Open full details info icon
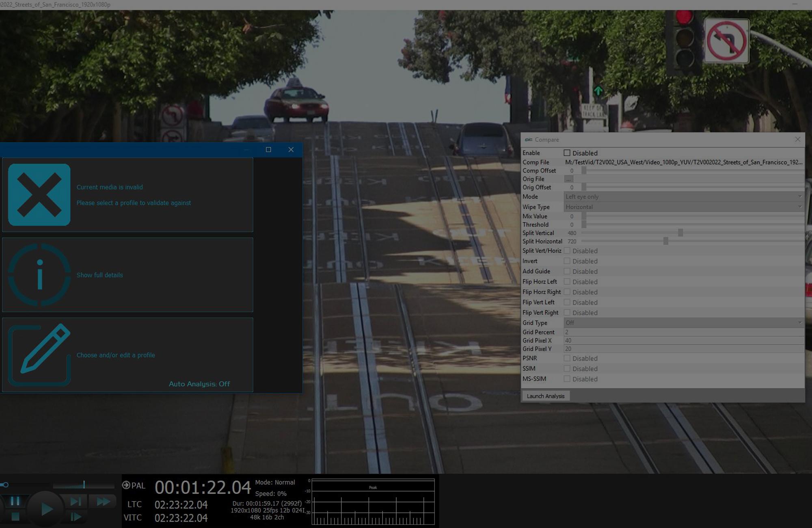Viewport: 812px width, 528px height. coord(39,275)
